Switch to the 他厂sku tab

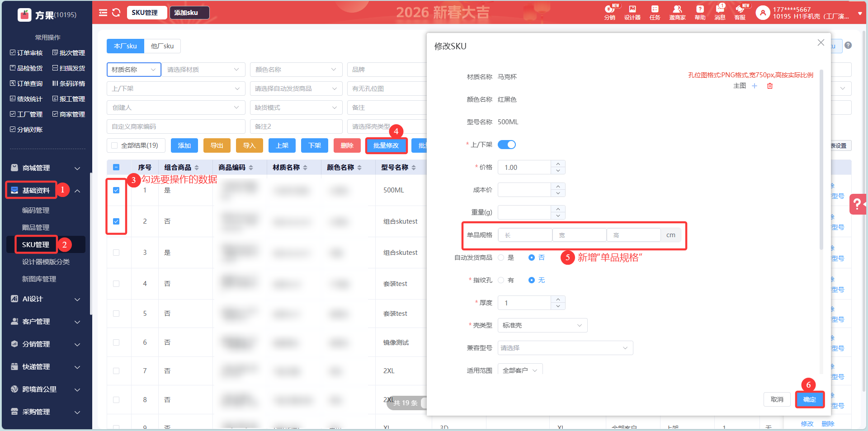tap(162, 46)
